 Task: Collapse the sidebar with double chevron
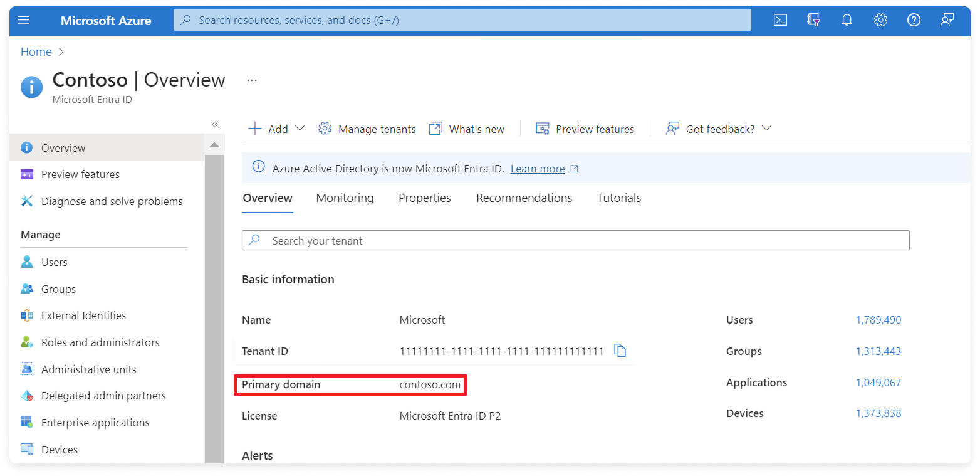215,124
